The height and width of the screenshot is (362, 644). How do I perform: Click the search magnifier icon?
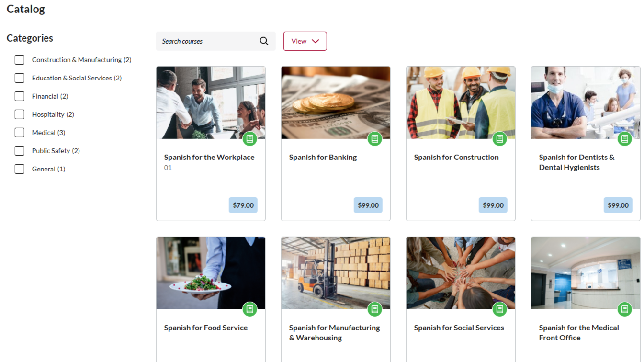coord(264,41)
